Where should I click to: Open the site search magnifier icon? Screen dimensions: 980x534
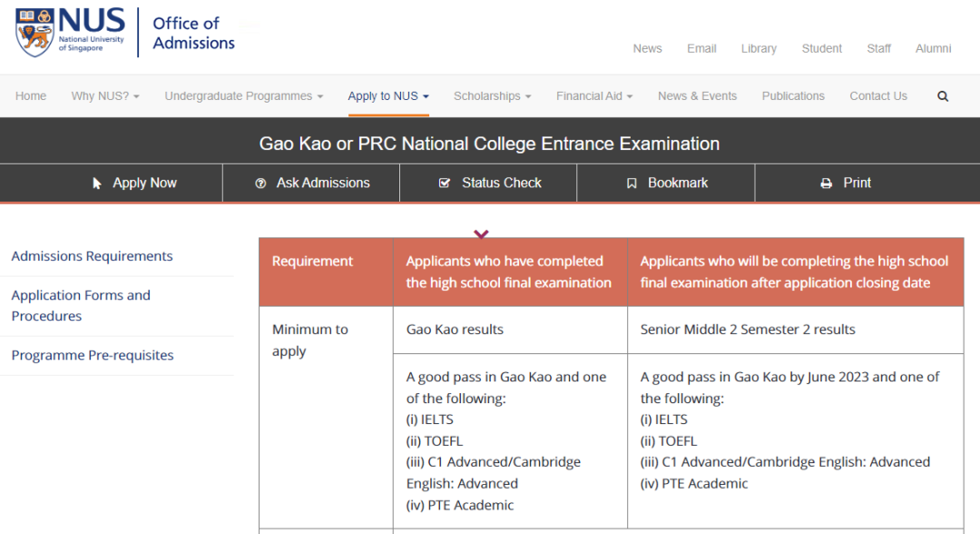point(943,96)
